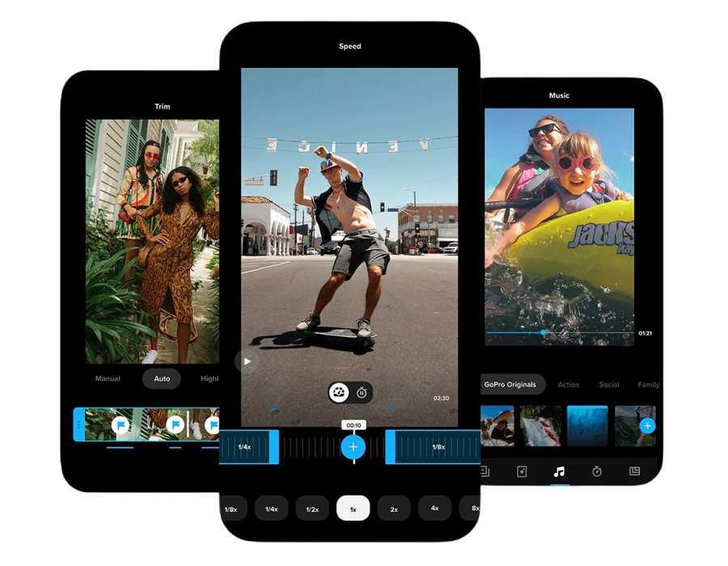Tap the speedometer speed-ramp icon
Screen dimensions: 728x566
[x=339, y=393]
